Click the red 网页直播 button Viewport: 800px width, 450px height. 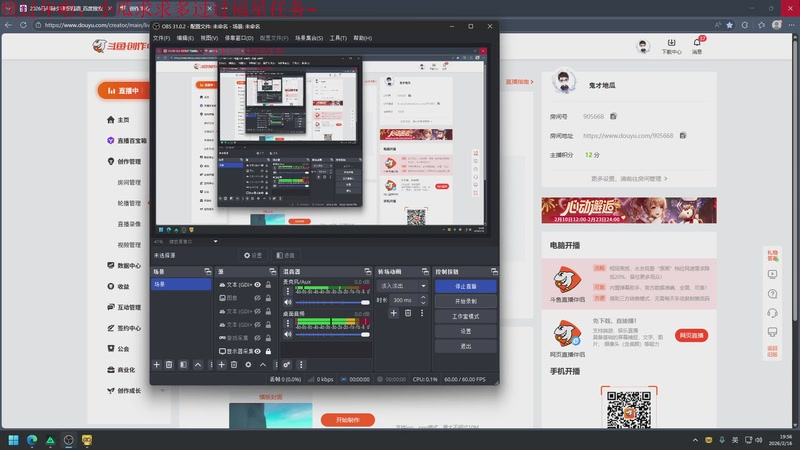[x=691, y=335]
